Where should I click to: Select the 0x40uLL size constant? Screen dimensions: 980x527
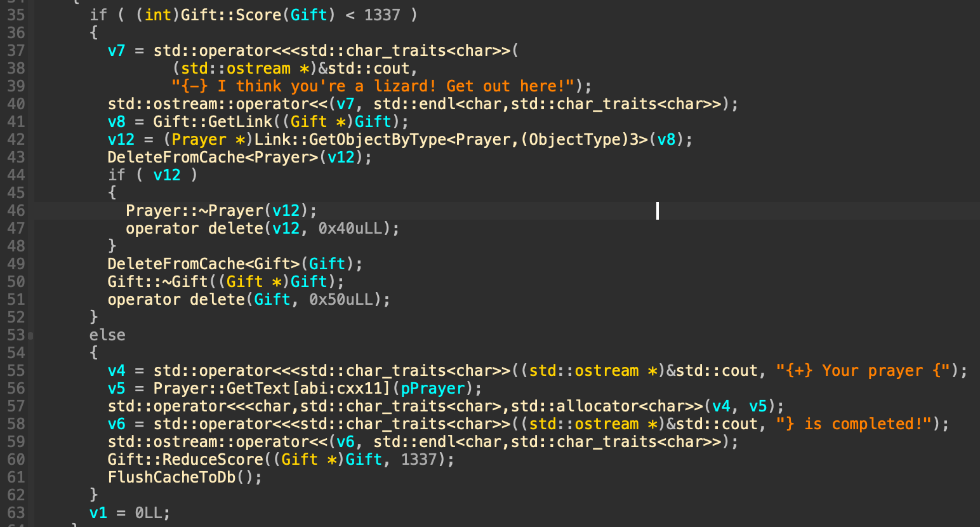[350, 228]
